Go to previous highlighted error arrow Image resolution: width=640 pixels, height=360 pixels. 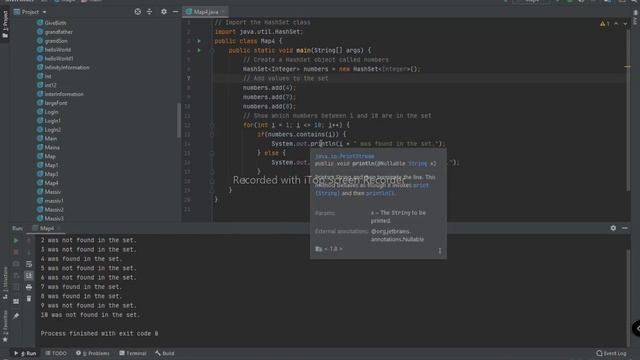pos(616,24)
